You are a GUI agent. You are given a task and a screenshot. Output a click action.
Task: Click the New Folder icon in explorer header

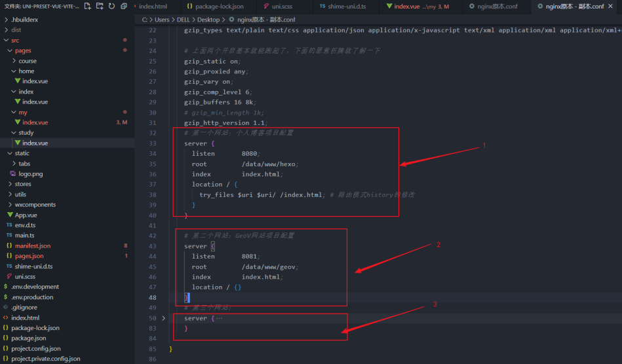99,7
